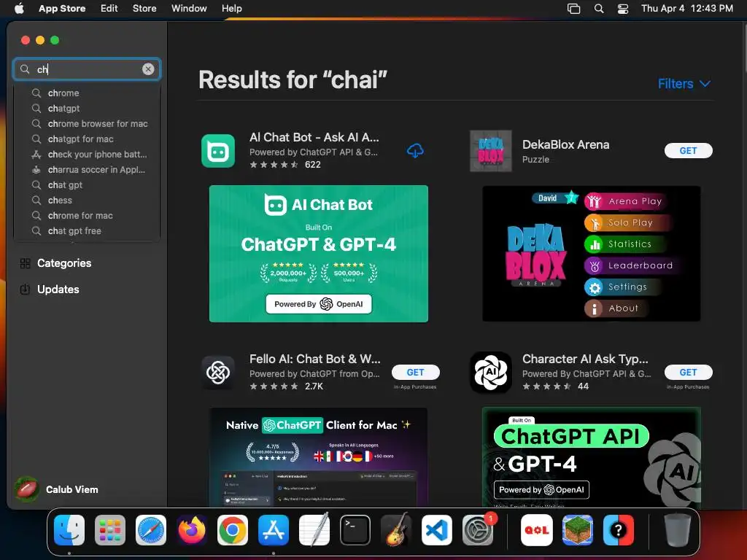Open the Trash in the Dock
747x560 pixels.
click(678, 530)
